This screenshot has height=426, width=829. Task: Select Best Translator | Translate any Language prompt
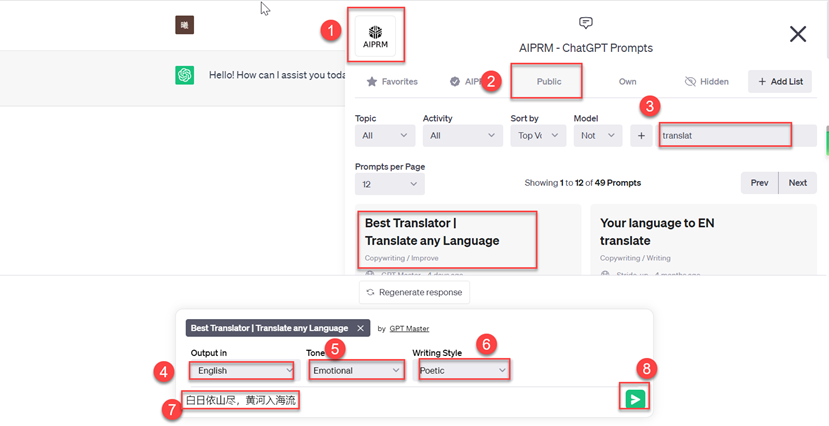click(432, 231)
